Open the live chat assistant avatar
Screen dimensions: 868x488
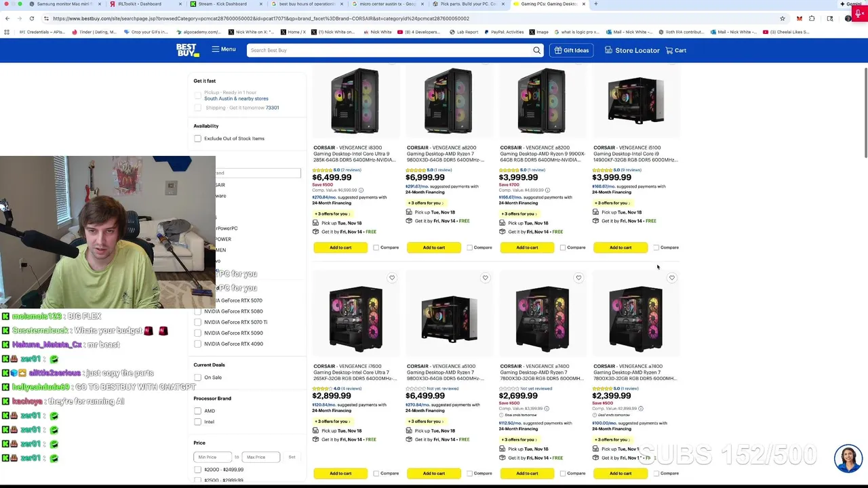click(848, 458)
